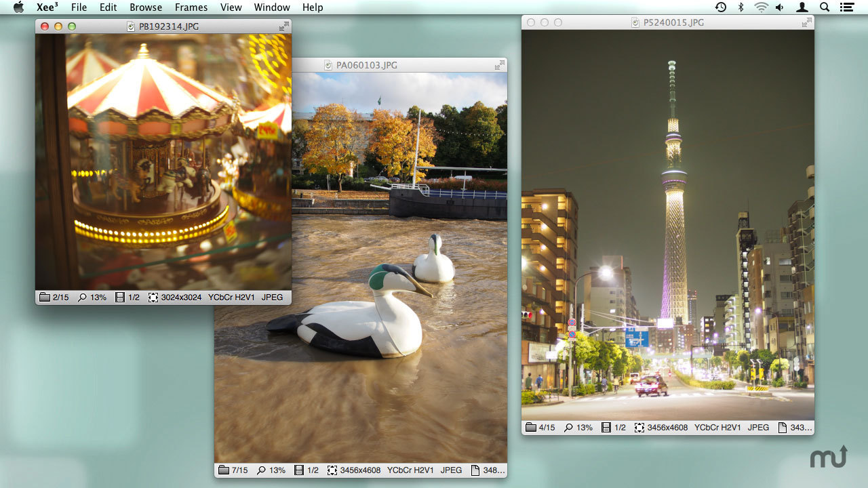This screenshot has width=868, height=488.
Task: Click the folder icon in PB192314.JPG status bar
Action: 45,297
